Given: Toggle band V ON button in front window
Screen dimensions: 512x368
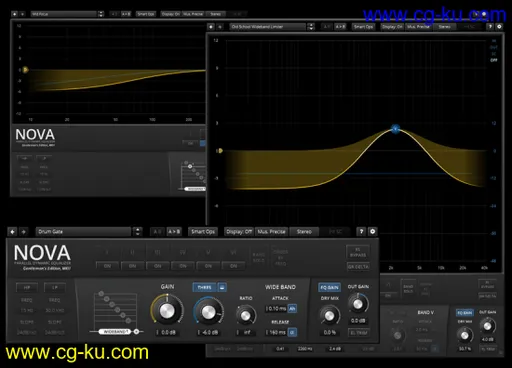Looking at the screenshot, I should tap(208, 266).
